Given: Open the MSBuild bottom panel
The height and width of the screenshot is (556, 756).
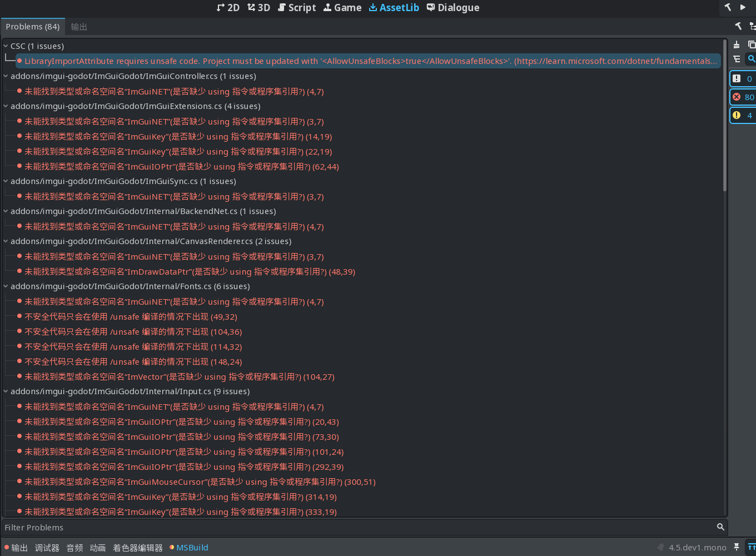Looking at the screenshot, I should [189, 548].
